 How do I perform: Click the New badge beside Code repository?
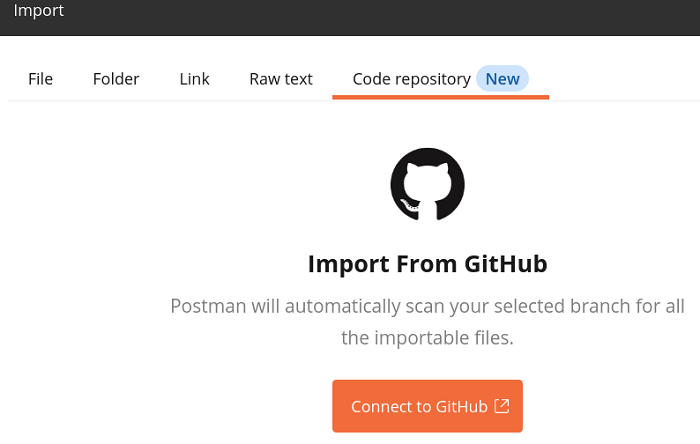(x=502, y=79)
